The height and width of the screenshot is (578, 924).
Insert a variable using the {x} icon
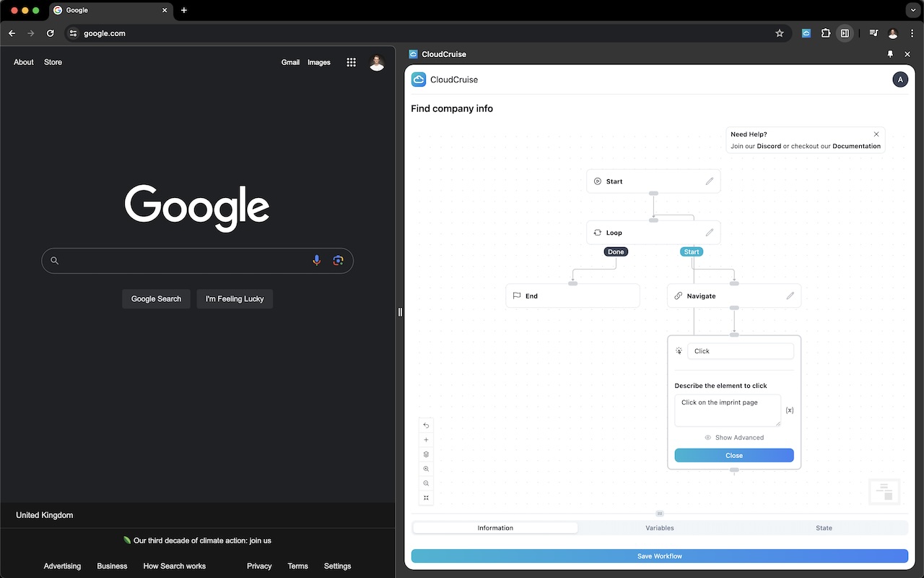(790, 410)
